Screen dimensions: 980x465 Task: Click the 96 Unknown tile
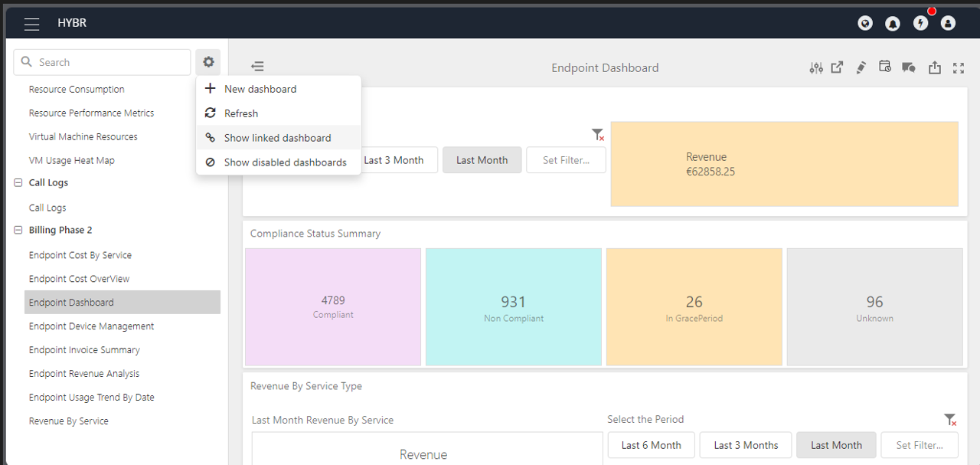pyautogui.click(x=875, y=306)
